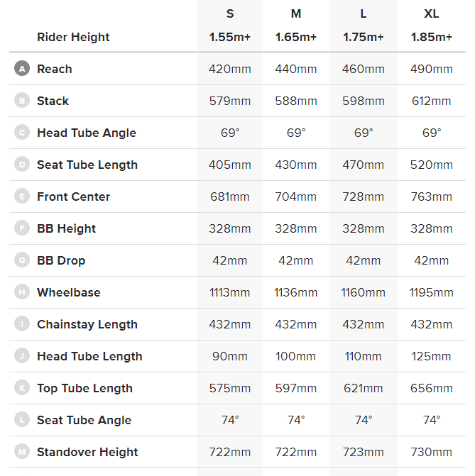Click the G icon beside BB Drop
Viewport: 475px width, 476px height.
pos(22,260)
